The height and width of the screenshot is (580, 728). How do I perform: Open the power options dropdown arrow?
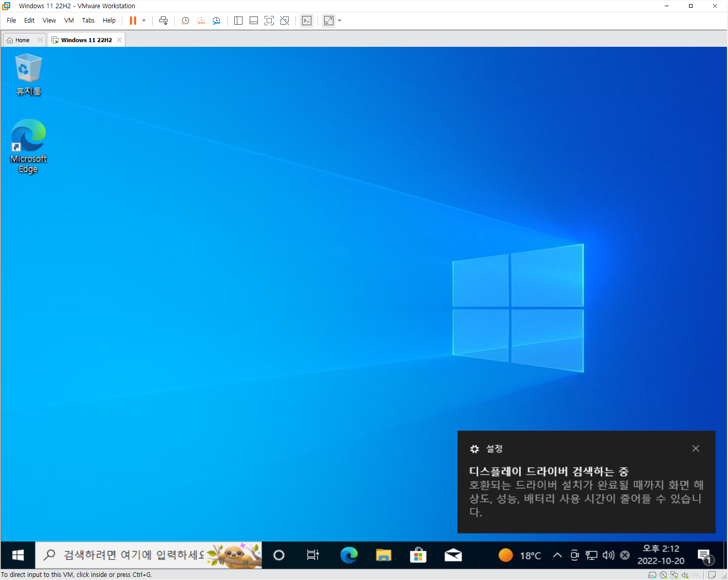tap(144, 21)
